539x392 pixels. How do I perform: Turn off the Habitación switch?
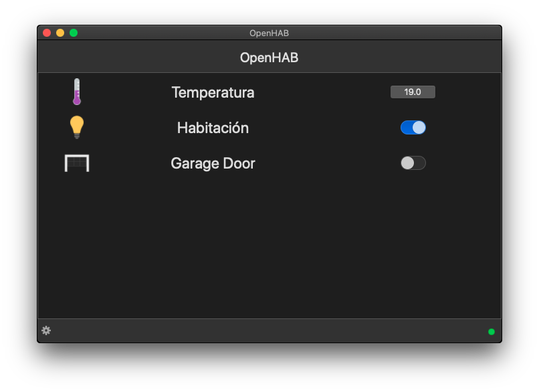(x=413, y=128)
